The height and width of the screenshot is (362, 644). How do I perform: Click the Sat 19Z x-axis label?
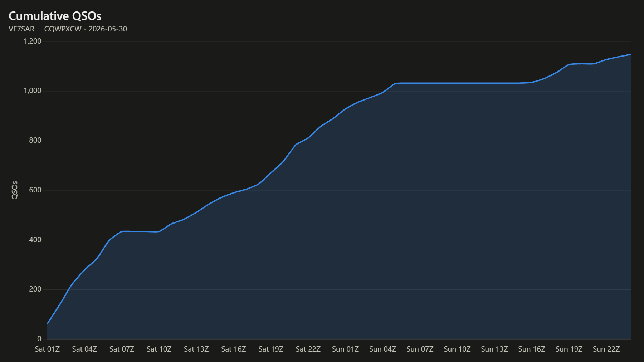pyautogui.click(x=271, y=349)
